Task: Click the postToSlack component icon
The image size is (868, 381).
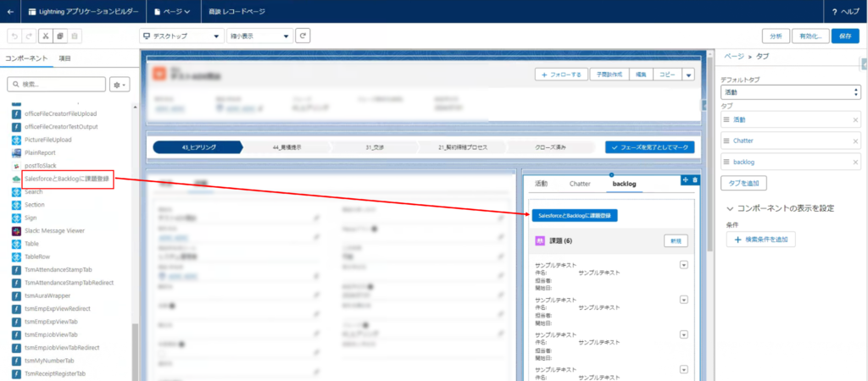Action: 17,166
